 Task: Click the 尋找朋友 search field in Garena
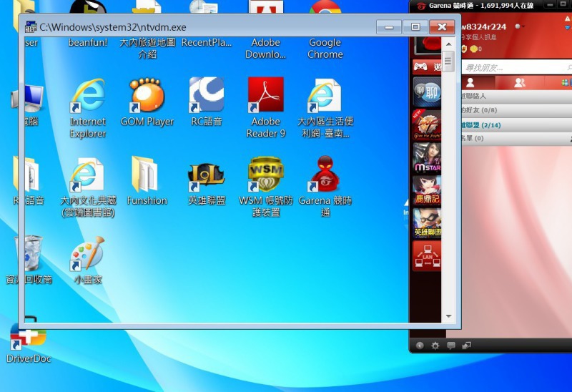[516, 67]
